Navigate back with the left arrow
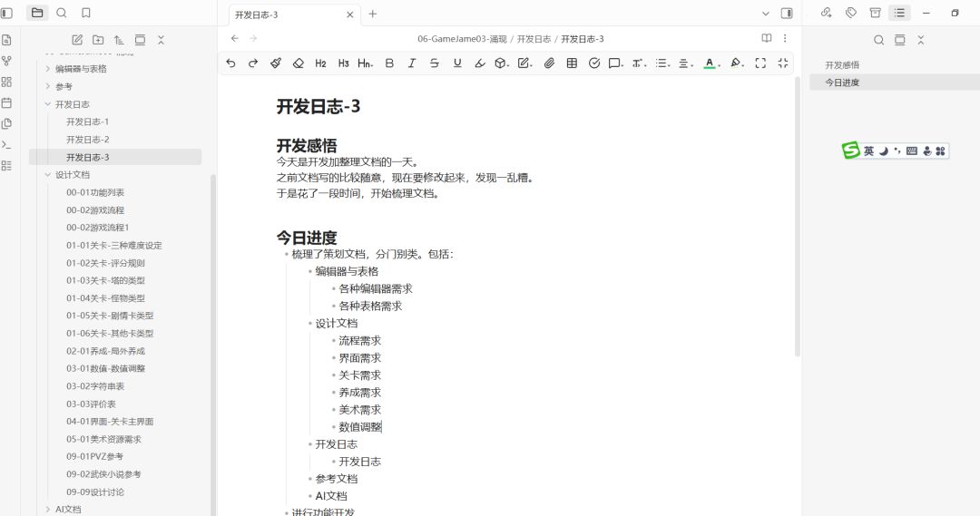 (234, 38)
